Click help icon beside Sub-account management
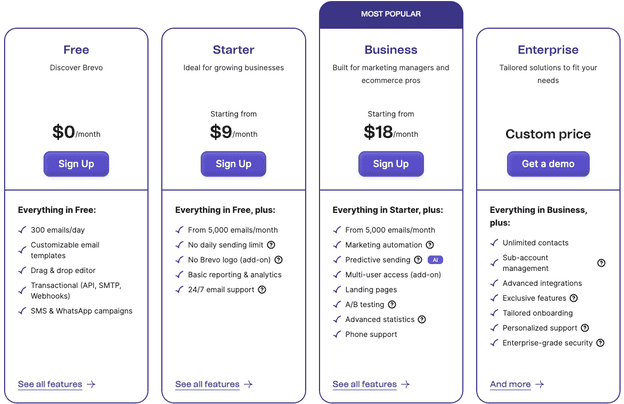The image size is (624, 404). pyautogui.click(x=601, y=263)
